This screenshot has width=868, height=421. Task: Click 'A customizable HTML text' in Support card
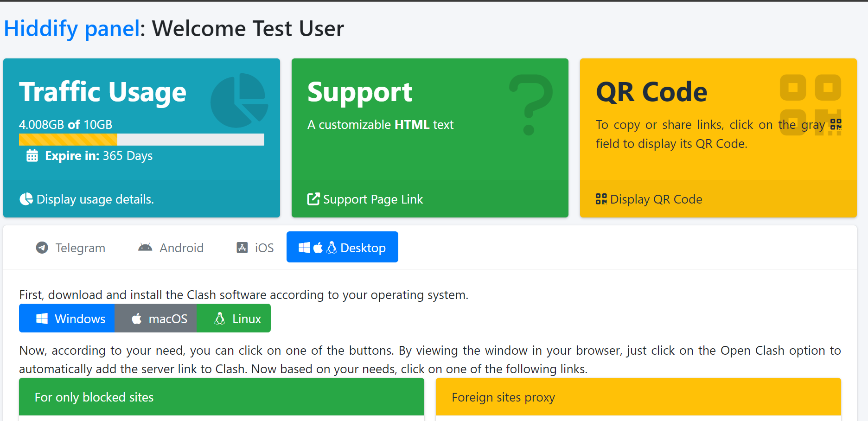tap(380, 125)
